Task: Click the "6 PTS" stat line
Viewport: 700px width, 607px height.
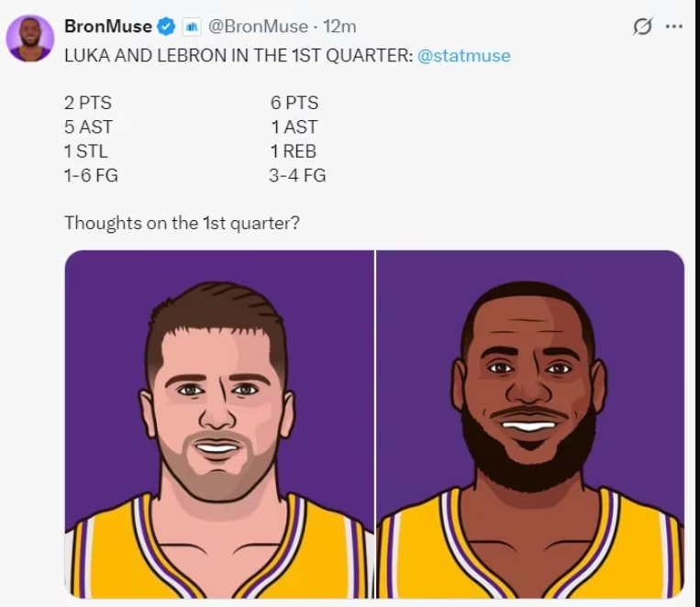Action: tap(294, 104)
